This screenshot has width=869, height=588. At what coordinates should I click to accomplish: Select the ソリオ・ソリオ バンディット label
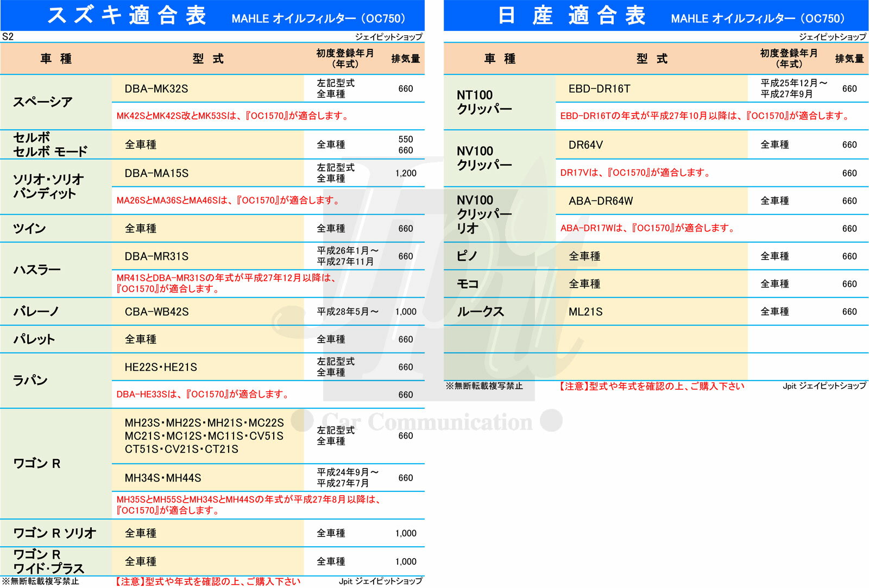48,186
